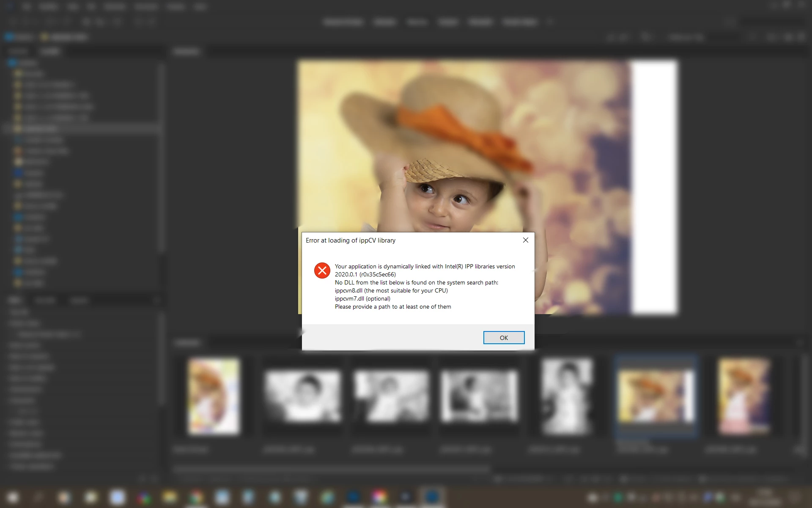Open Google Chrome from the taskbar
812x508 pixels.
click(x=196, y=497)
